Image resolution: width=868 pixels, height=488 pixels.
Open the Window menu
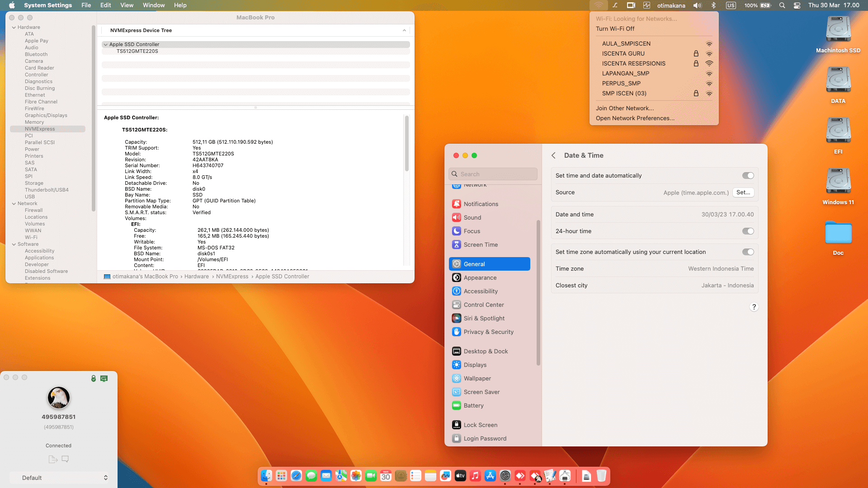coord(154,5)
